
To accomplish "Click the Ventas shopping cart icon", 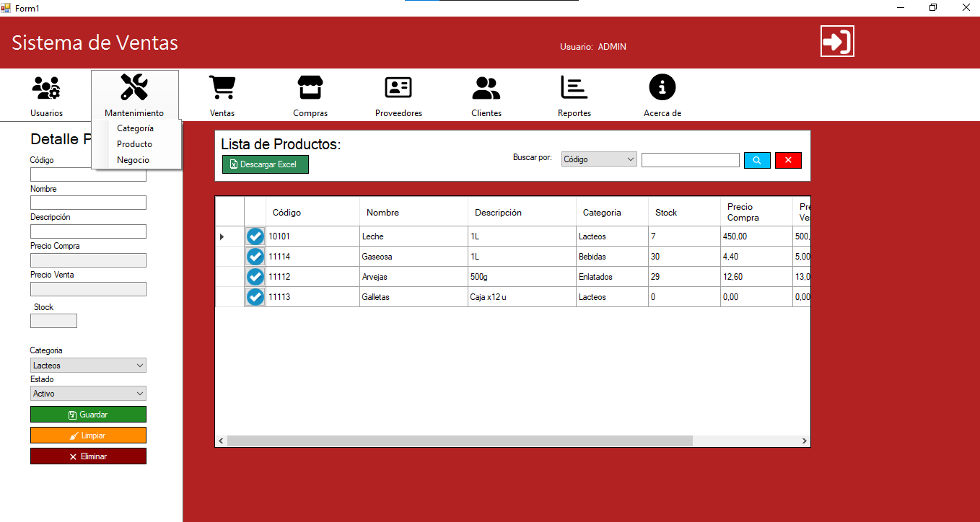I will click(222, 88).
